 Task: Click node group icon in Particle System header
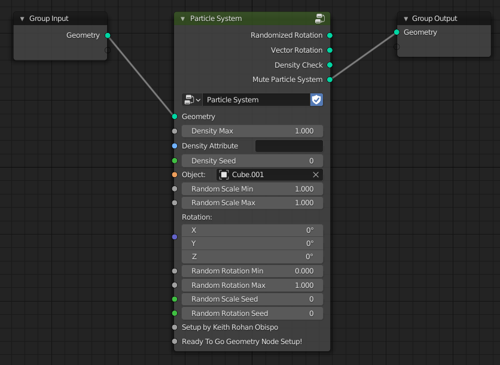(x=320, y=19)
